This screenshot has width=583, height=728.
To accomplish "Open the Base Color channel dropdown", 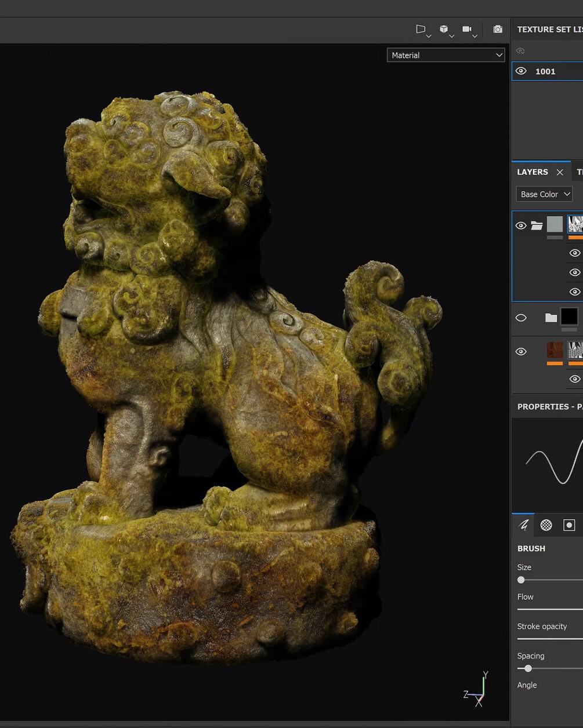I will coord(544,194).
